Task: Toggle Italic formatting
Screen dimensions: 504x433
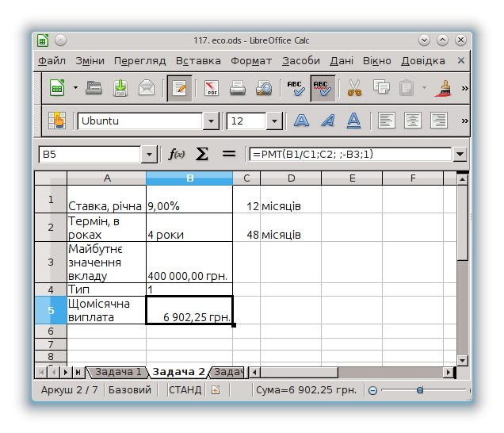Action: coord(328,121)
